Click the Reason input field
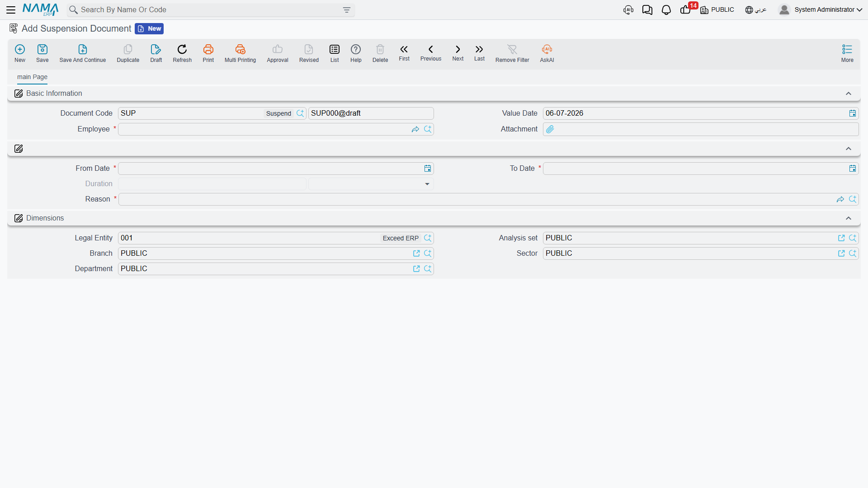Image resolution: width=868 pixels, height=488 pixels. coord(477,199)
